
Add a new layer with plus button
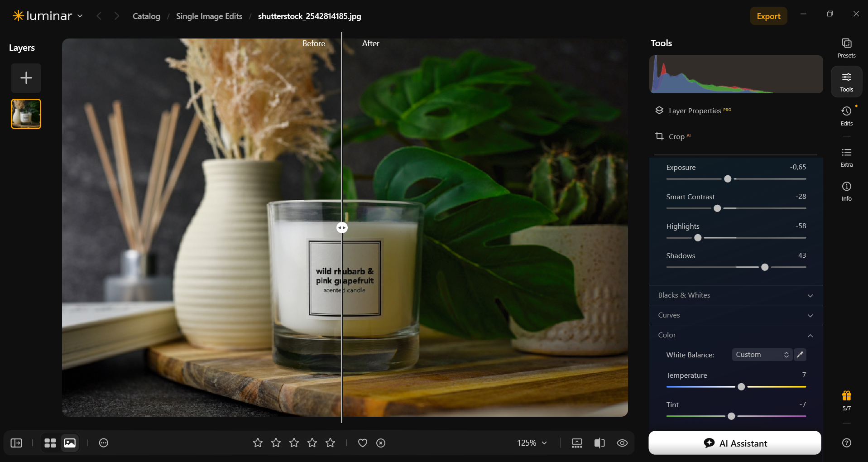tap(26, 78)
